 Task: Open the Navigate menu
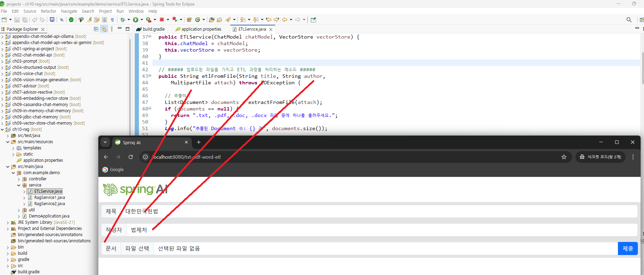[x=69, y=11]
